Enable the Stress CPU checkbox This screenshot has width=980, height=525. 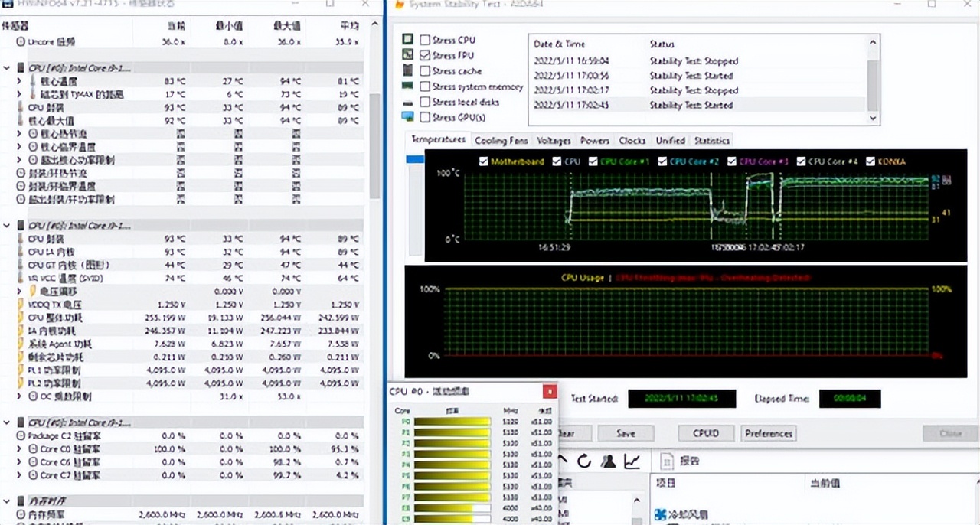pyautogui.click(x=425, y=40)
